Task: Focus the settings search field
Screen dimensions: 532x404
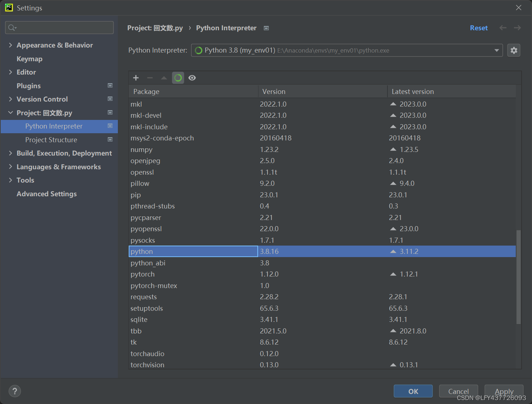Action: point(59,28)
